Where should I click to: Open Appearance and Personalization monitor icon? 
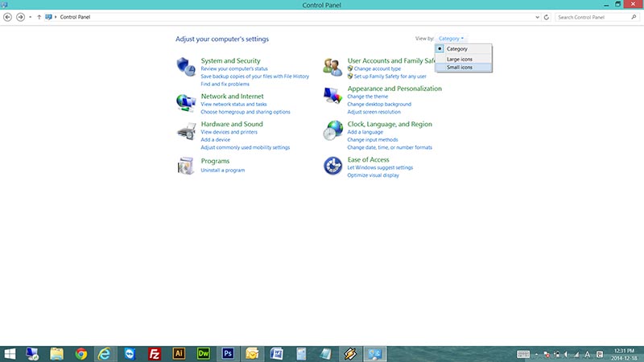tap(332, 95)
